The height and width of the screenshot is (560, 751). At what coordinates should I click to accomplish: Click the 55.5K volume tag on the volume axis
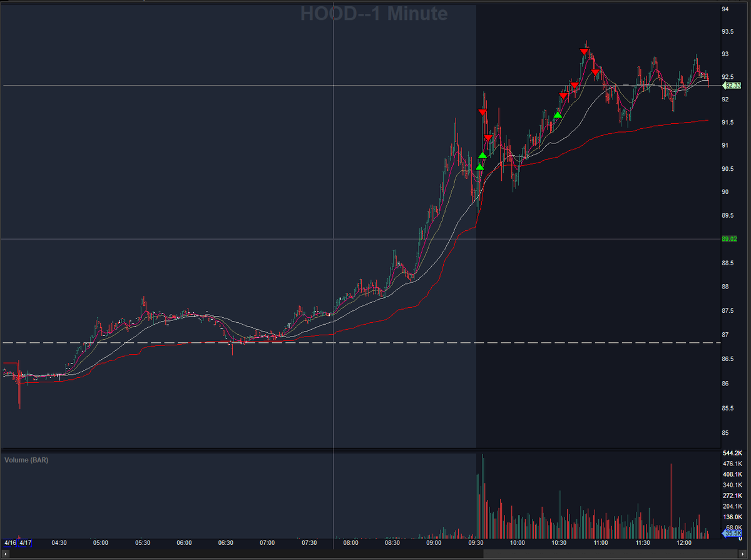coord(732,533)
